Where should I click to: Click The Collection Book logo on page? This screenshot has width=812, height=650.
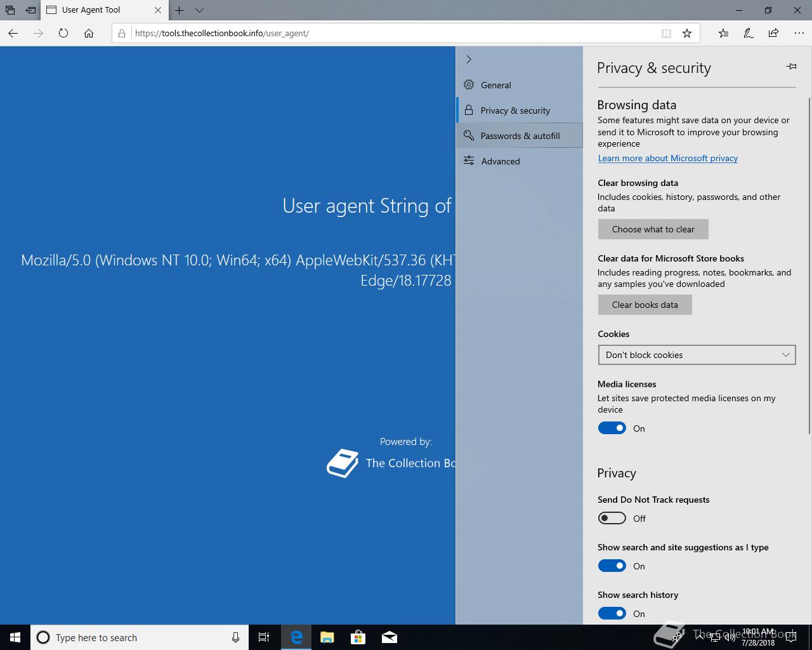point(343,463)
